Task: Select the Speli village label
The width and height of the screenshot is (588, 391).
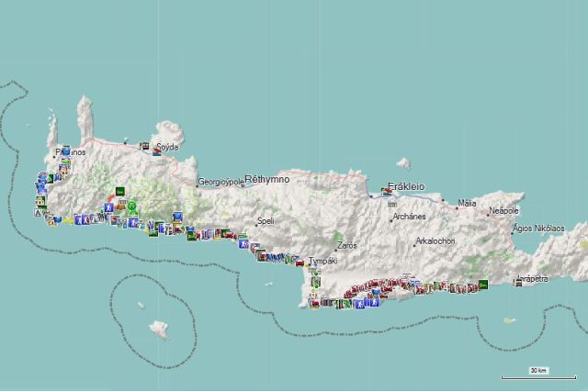Action: tap(266, 221)
